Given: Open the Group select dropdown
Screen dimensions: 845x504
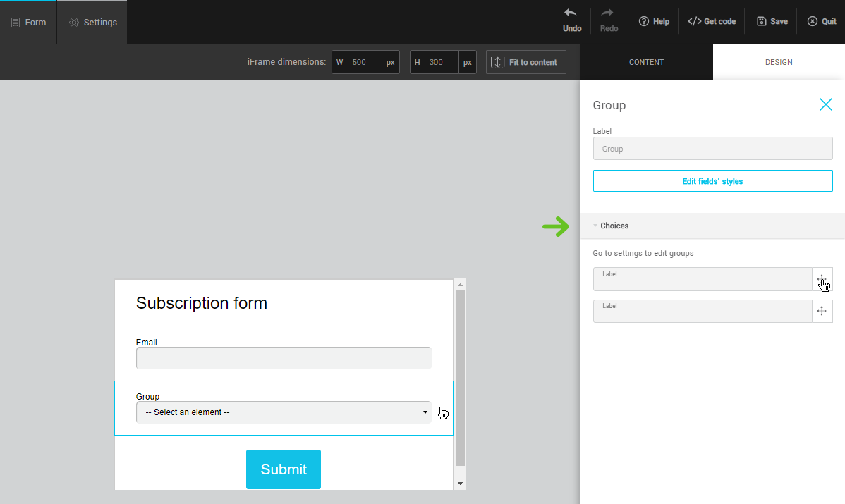Looking at the screenshot, I should pyautogui.click(x=283, y=412).
